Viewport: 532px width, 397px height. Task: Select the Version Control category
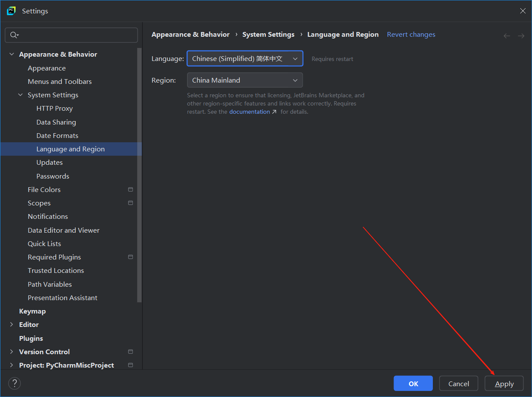tap(45, 352)
